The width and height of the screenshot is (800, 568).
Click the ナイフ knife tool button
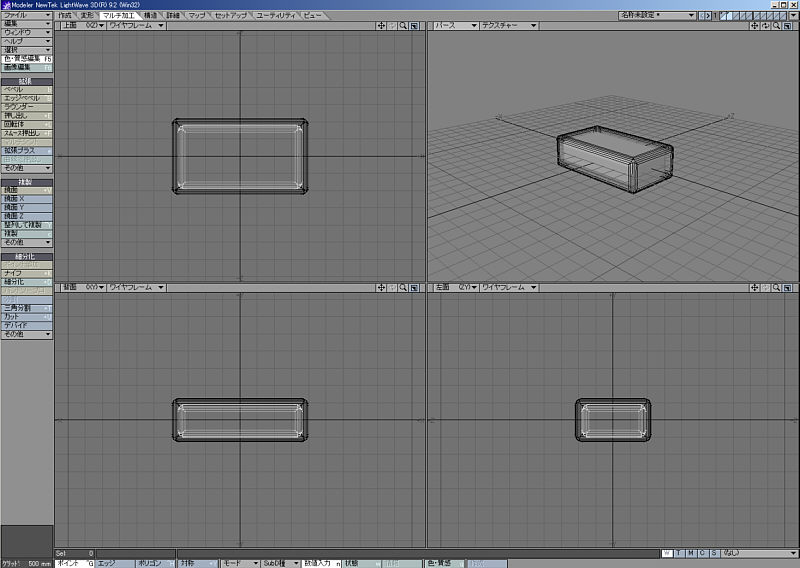[26, 273]
